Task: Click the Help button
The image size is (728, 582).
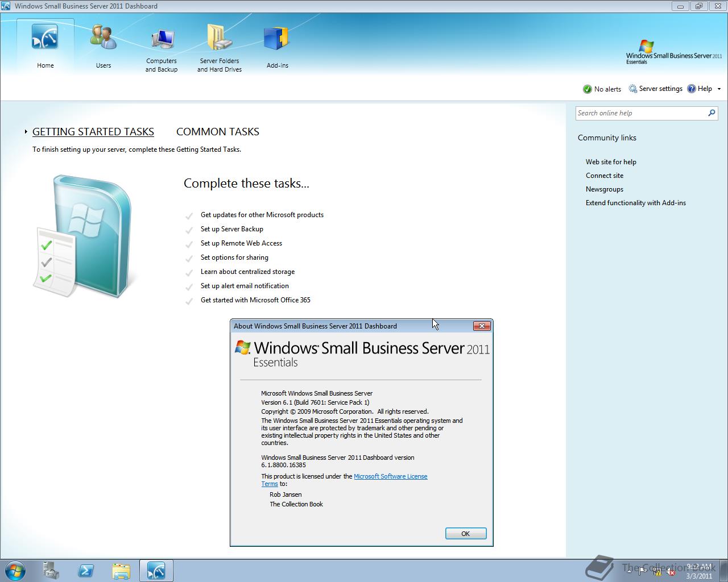Action: (700, 89)
